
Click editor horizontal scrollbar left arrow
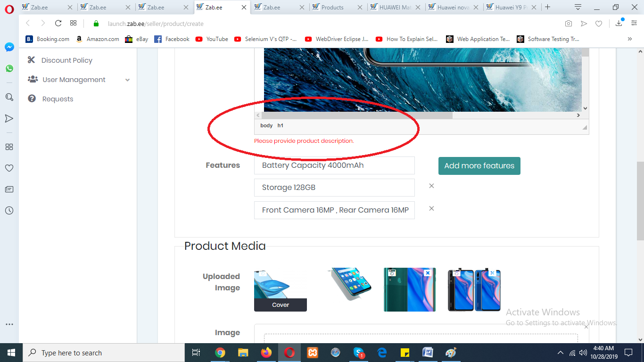(x=258, y=115)
